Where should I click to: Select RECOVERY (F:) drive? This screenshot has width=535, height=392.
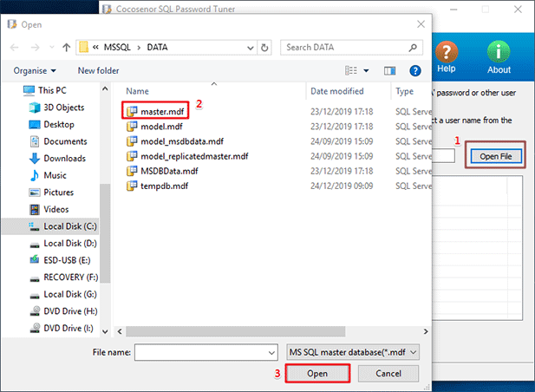(63, 277)
